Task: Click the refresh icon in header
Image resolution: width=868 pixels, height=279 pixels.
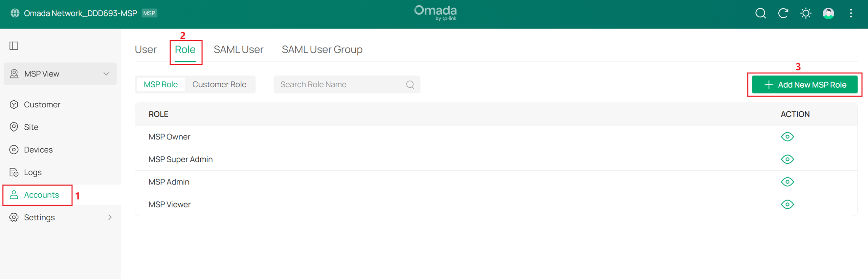Action: pos(783,13)
